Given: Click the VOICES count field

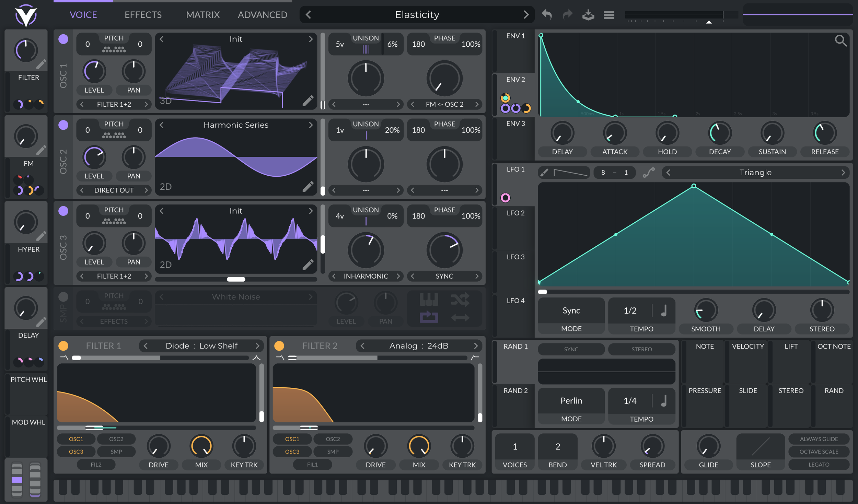Looking at the screenshot, I should click(x=514, y=447).
